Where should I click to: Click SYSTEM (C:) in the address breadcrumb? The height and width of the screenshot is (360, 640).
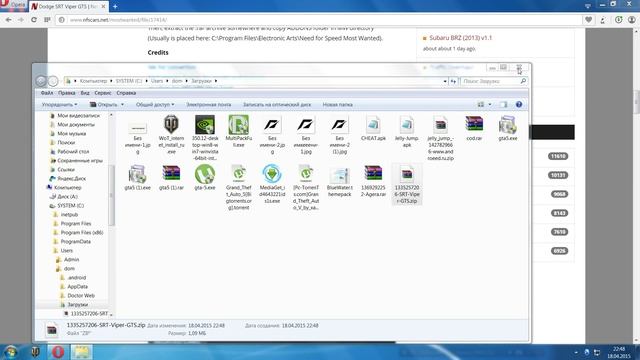pos(129,81)
